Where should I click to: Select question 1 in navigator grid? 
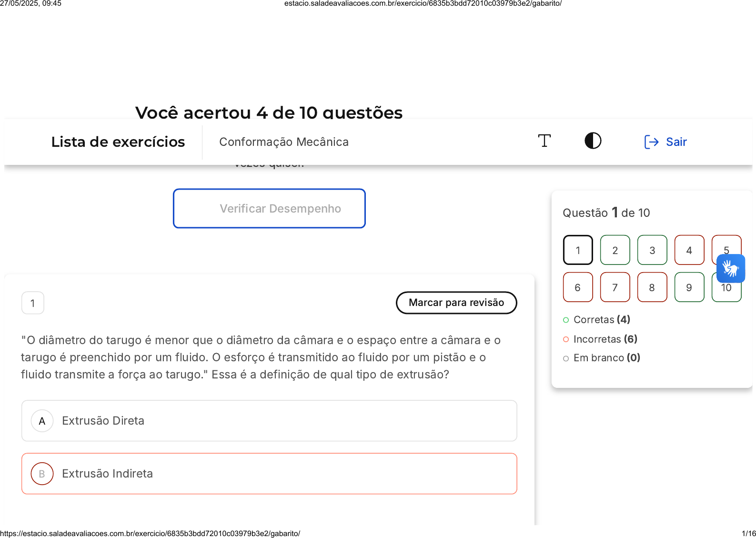578,250
